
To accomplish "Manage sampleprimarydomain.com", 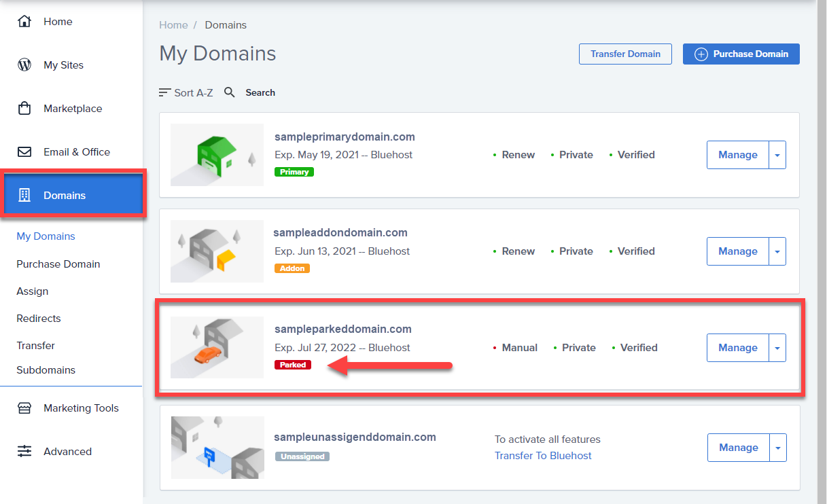I will click(x=738, y=155).
